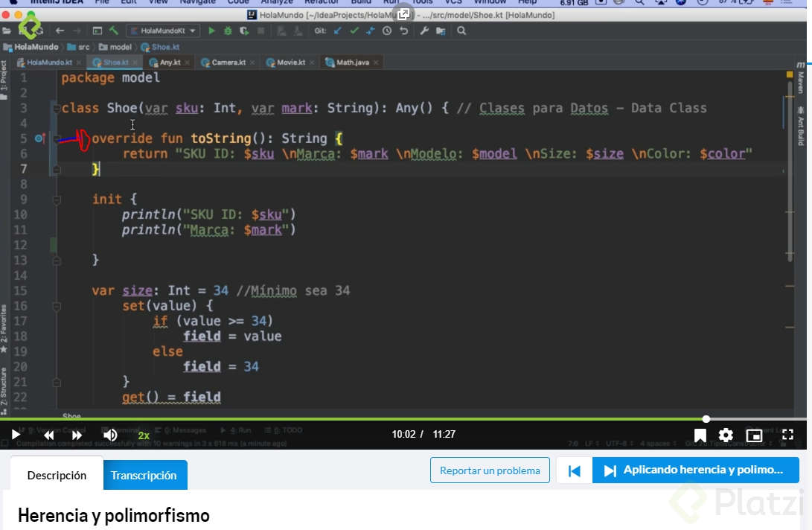Close the Camera.kt tab
The image size is (812, 530).
pos(252,63)
